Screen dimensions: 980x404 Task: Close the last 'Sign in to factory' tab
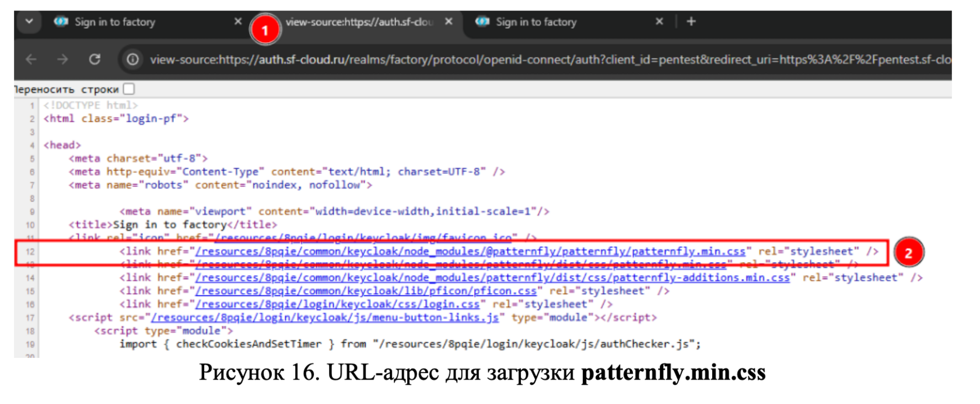pos(659,22)
